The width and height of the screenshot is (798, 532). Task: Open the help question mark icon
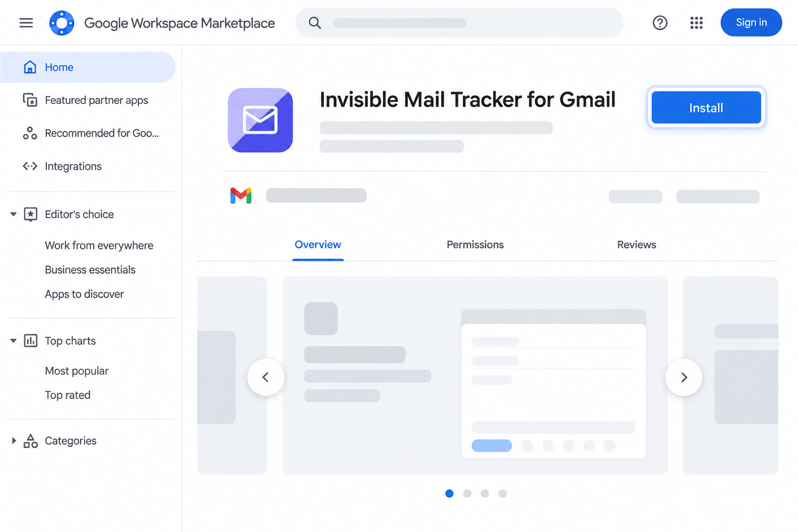[x=660, y=23]
